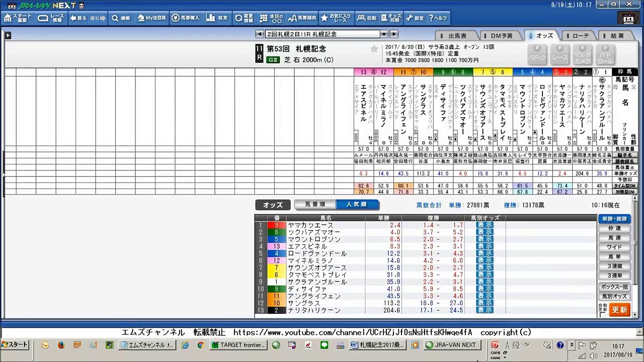Select 3連単 odds type

[x=614, y=276]
